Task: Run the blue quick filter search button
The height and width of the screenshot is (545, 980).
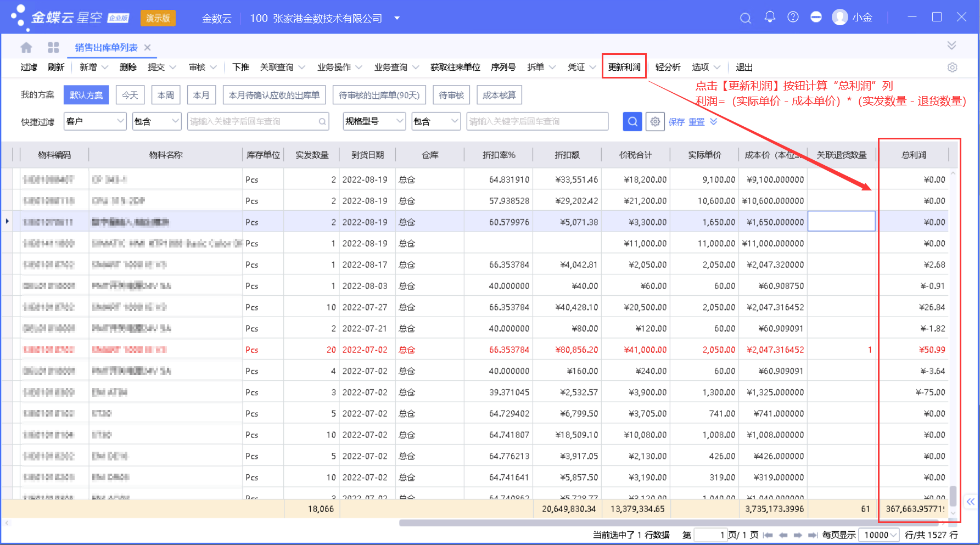Action: [x=632, y=121]
